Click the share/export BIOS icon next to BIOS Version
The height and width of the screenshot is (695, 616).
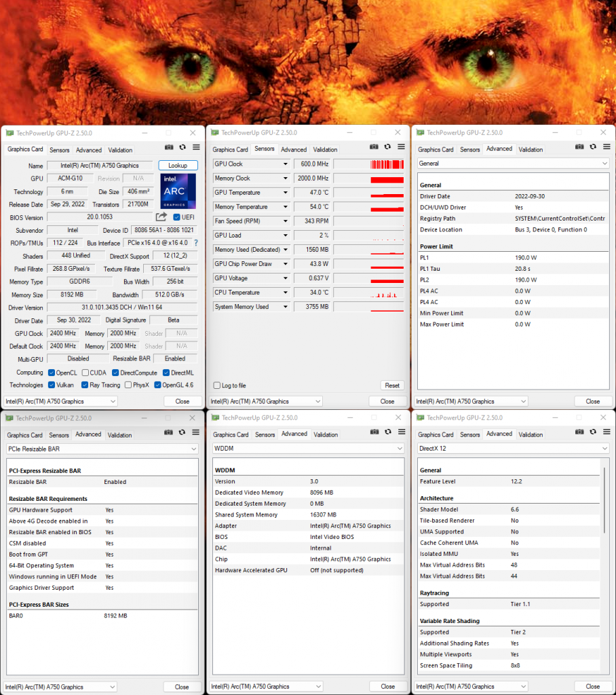pos(161,217)
